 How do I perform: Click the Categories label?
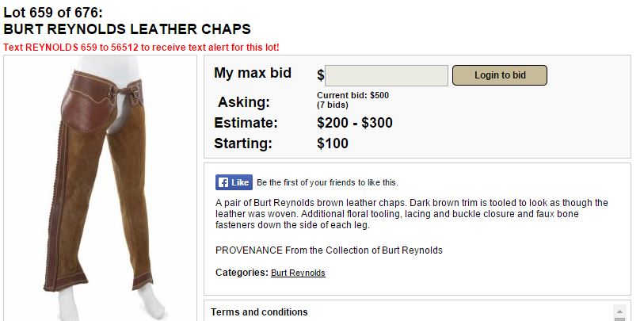[x=241, y=273]
